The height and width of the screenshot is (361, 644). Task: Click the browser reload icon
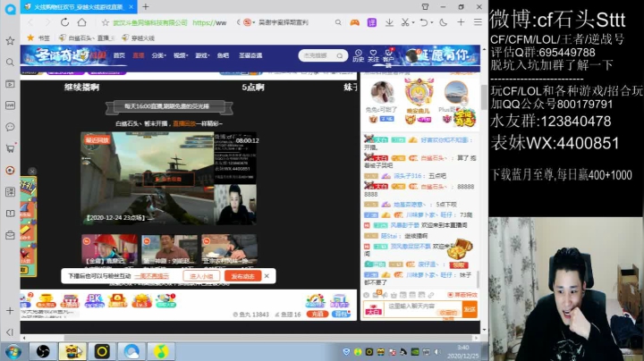pos(64,22)
